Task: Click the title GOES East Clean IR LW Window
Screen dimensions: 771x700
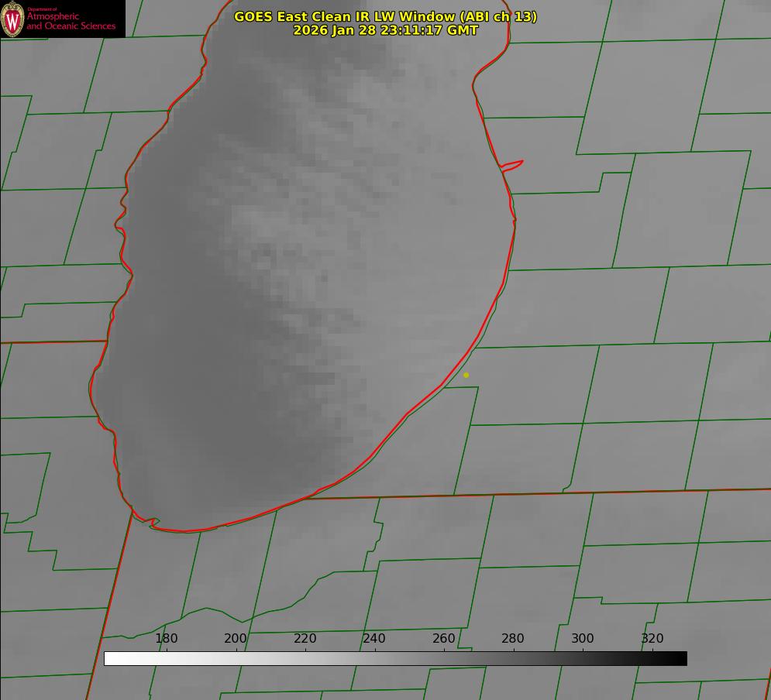Action: 385,16
